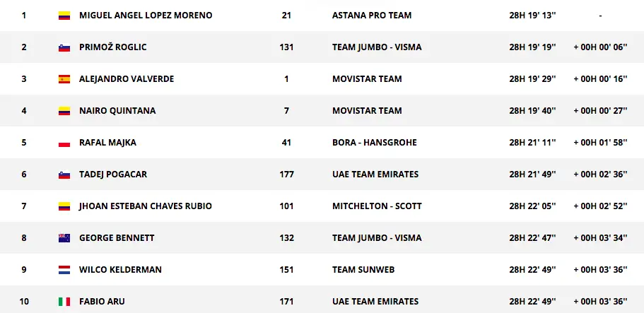
Task: Click the Italian flag beside Fabio Aru
Action: [64, 302]
